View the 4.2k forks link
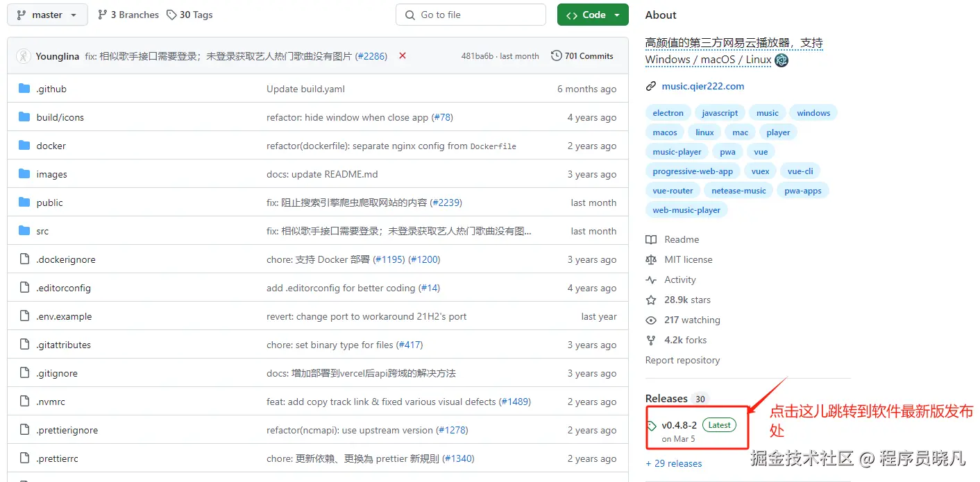Viewport: 980px width, 482px height. 685,340
